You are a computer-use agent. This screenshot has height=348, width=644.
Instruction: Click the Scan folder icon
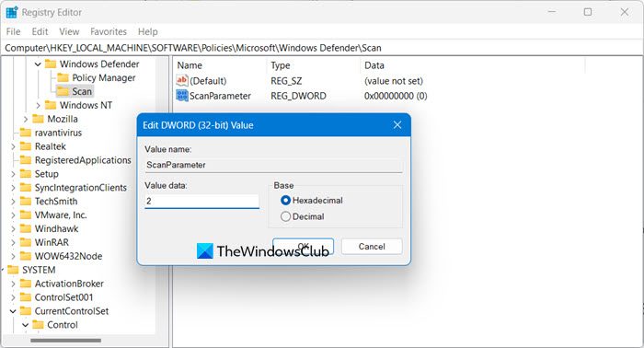point(63,91)
